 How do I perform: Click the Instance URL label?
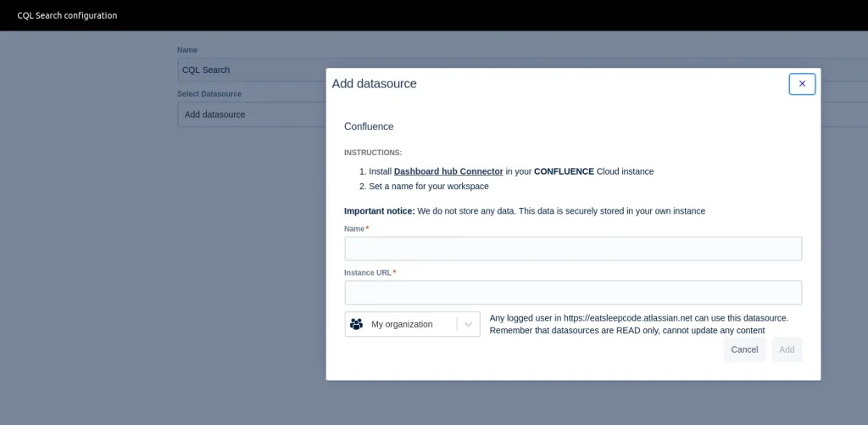tap(368, 272)
